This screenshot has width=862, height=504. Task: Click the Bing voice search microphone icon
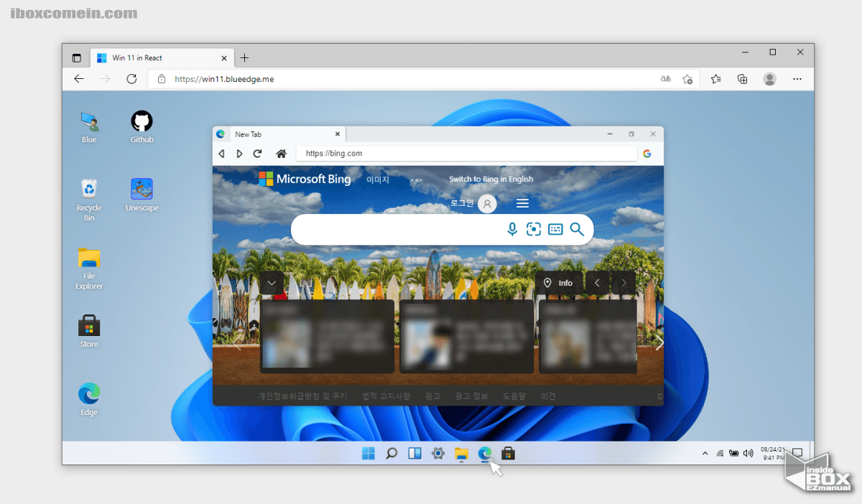click(512, 229)
